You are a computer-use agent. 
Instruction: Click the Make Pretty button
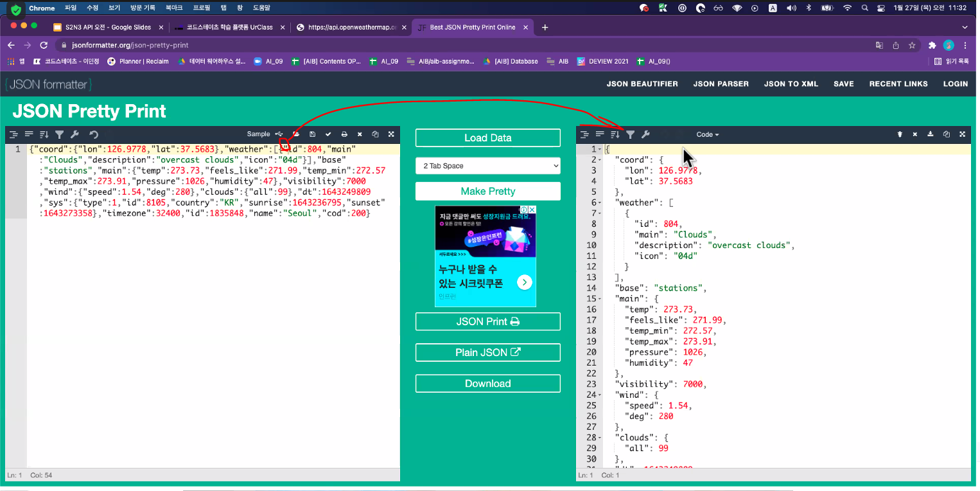[x=488, y=192]
